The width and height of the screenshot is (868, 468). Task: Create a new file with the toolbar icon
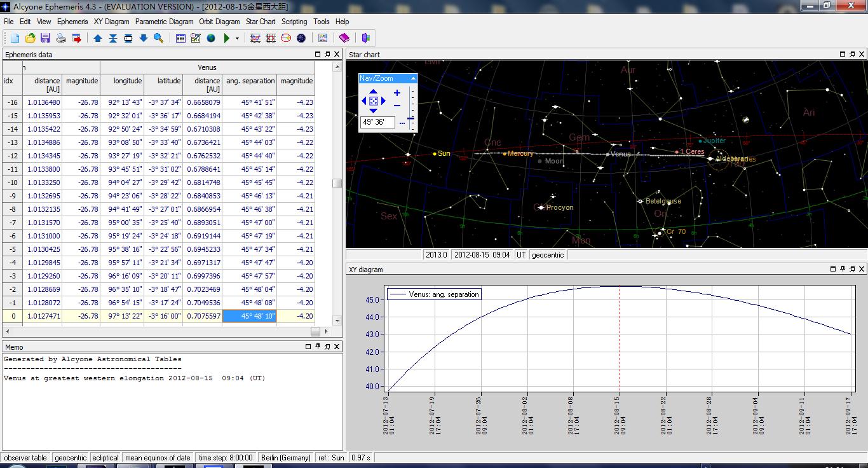click(x=15, y=38)
